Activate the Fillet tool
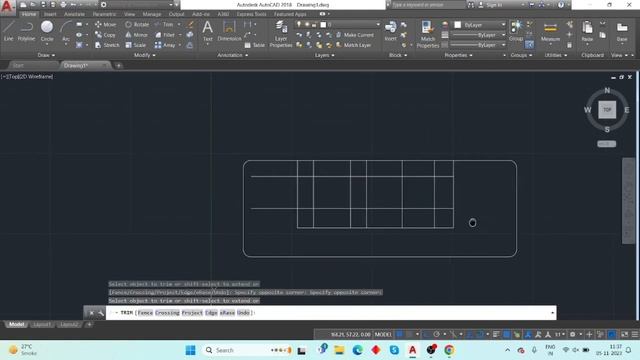 click(165, 35)
